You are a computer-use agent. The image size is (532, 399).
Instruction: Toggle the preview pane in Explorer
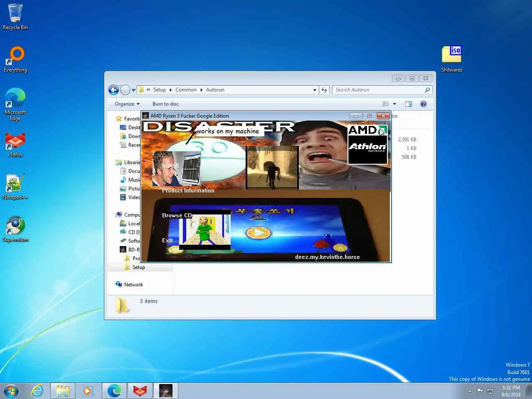[409, 104]
